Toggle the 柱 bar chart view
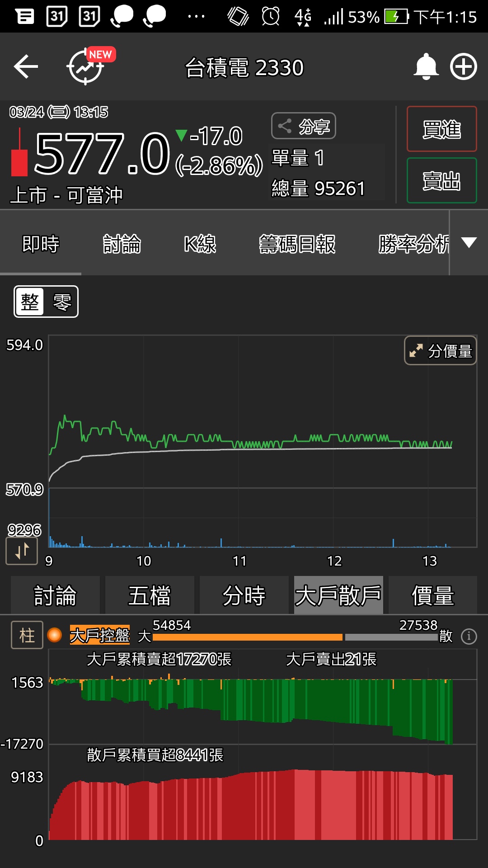Viewport: 488px width, 868px height. coord(27,635)
